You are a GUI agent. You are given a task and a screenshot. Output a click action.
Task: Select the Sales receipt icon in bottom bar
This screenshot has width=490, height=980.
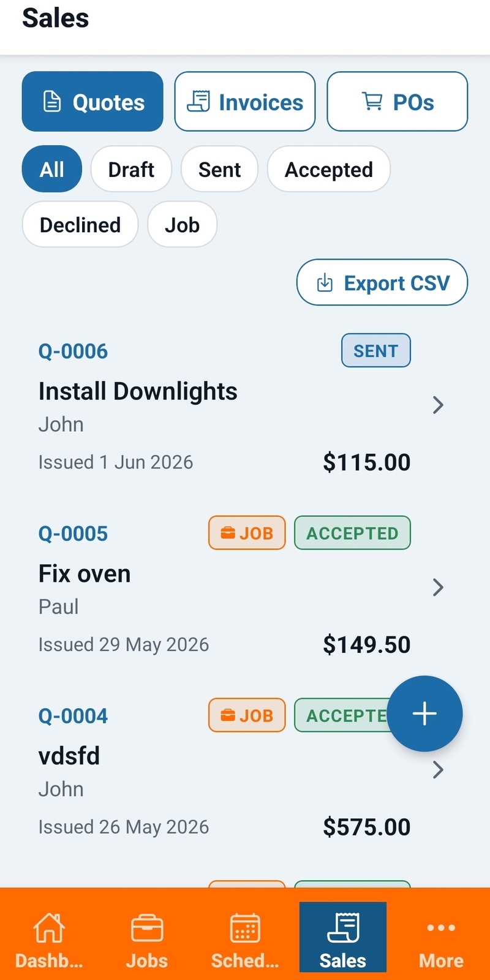343,927
